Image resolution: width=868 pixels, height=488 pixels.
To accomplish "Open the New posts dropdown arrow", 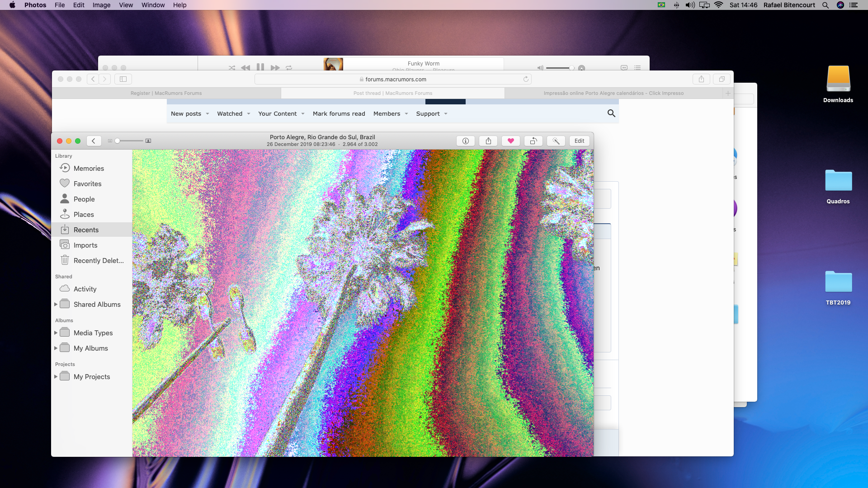I will click(x=208, y=114).
